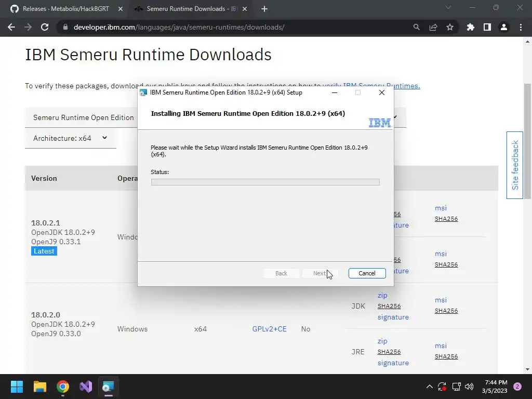Select the 18.0.2.0 version text
This screenshot has height=399, width=532.
tap(46, 314)
